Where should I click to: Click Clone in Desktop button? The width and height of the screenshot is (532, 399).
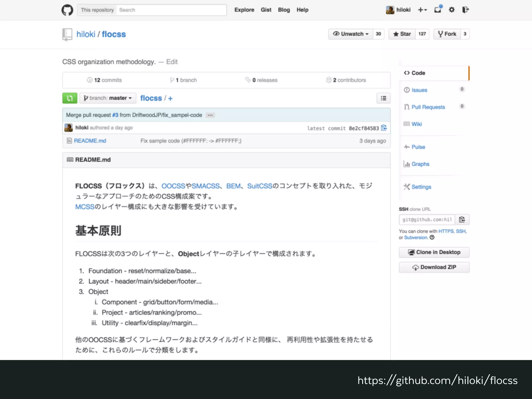point(434,252)
